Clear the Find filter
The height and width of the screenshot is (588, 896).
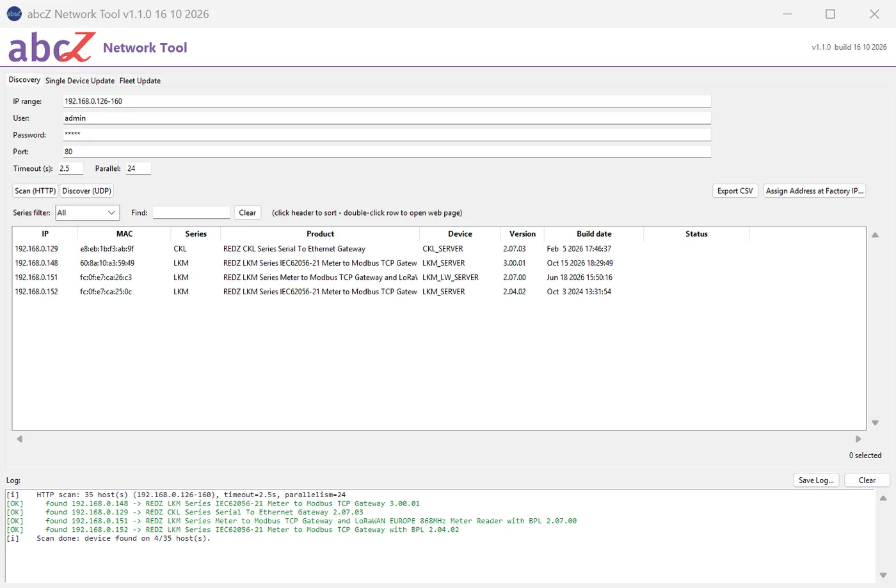[x=248, y=212]
